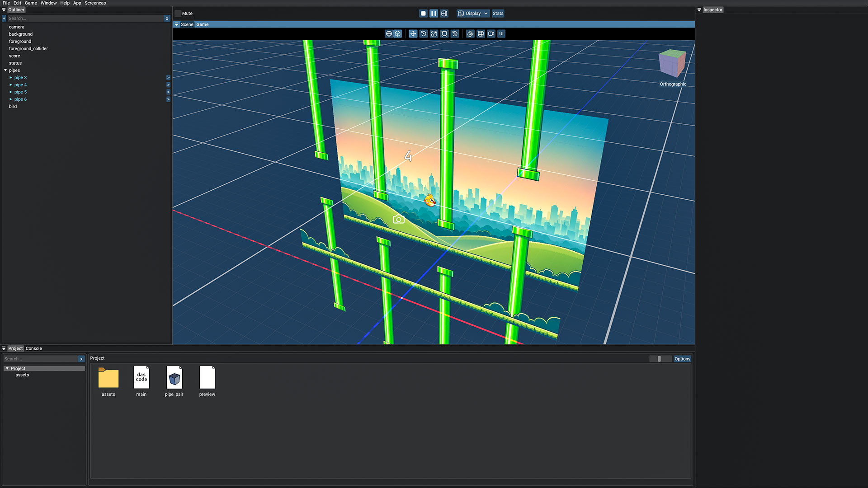This screenshot has width=868, height=488.
Task: Click the snapping magnet icon
Action: coord(470,34)
